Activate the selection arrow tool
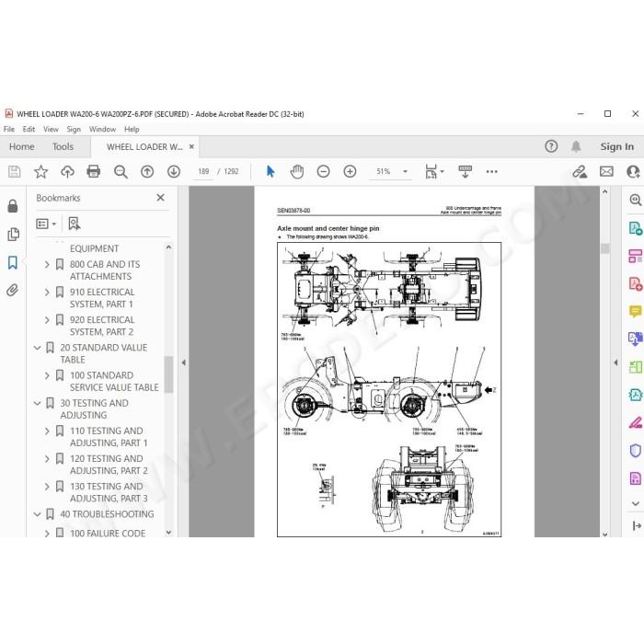This screenshot has height=644, width=644. (x=270, y=171)
